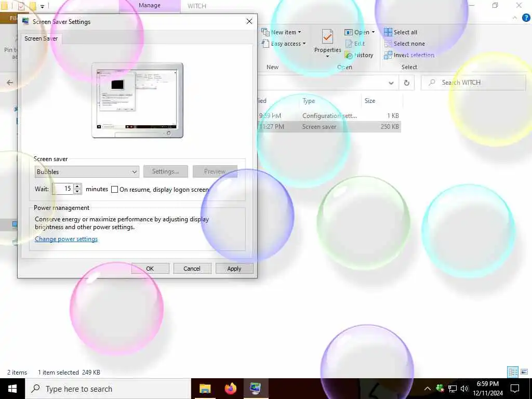The width and height of the screenshot is (532, 399).
Task: Click the 1 KB size cell
Action: coord(393,116)
